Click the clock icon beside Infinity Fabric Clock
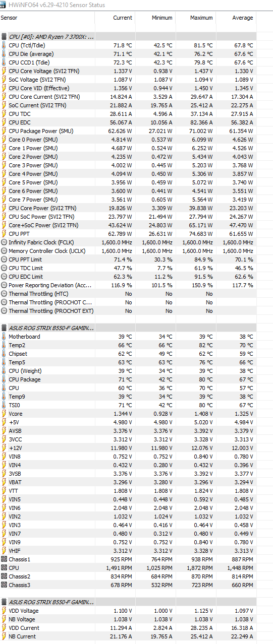Image resolution: width=273 pixels, height=644 pixels. point(4,242)
